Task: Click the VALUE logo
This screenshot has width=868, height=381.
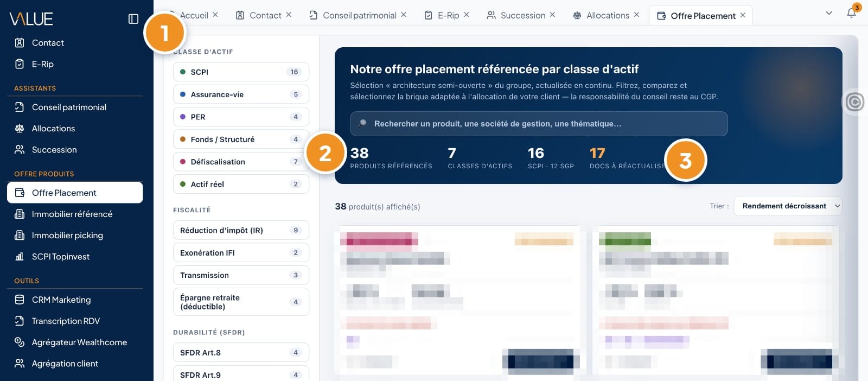Action: 31,19
